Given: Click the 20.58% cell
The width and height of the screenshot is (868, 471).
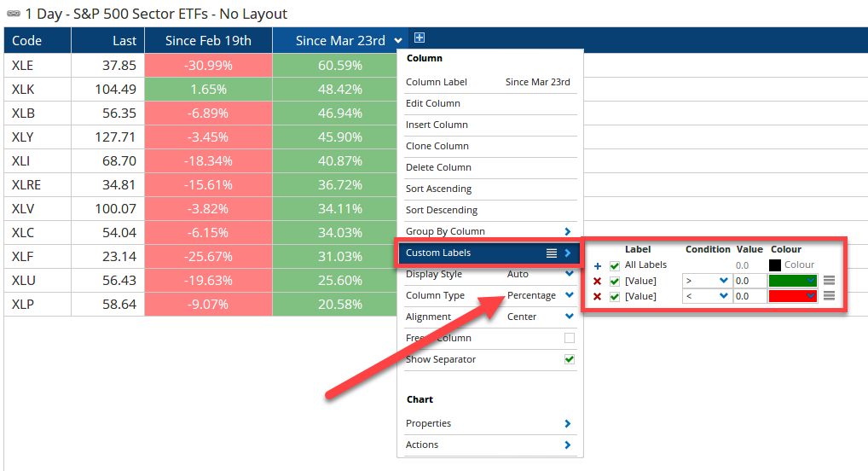Looking at the screenshot, I should pyautogui.click(x=335, y=305).
